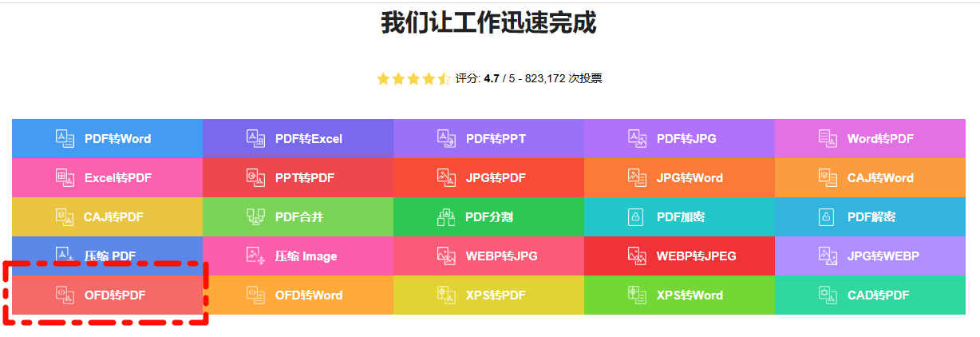
Task: Open the PDF解密 label
Action: (x=871, y=216)
